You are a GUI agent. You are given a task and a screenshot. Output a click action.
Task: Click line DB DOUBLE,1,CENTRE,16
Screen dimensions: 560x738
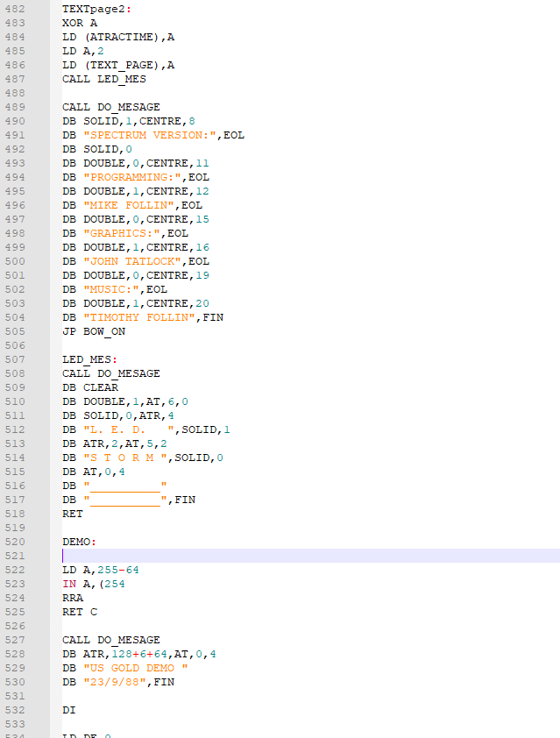tap(136, 247)
